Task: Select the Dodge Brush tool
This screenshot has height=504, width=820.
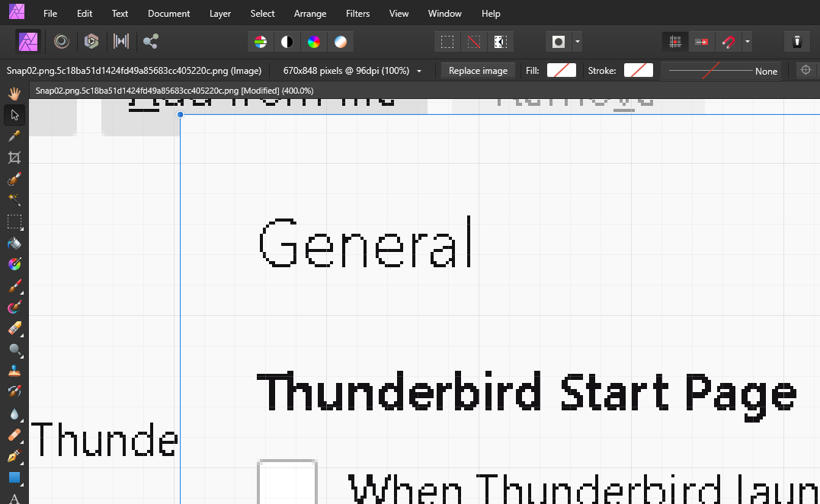Action: (x=14, y=350)
